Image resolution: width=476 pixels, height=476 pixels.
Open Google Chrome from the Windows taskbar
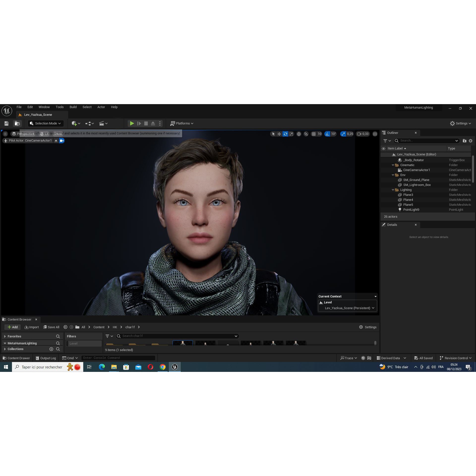tap(163, 367)
